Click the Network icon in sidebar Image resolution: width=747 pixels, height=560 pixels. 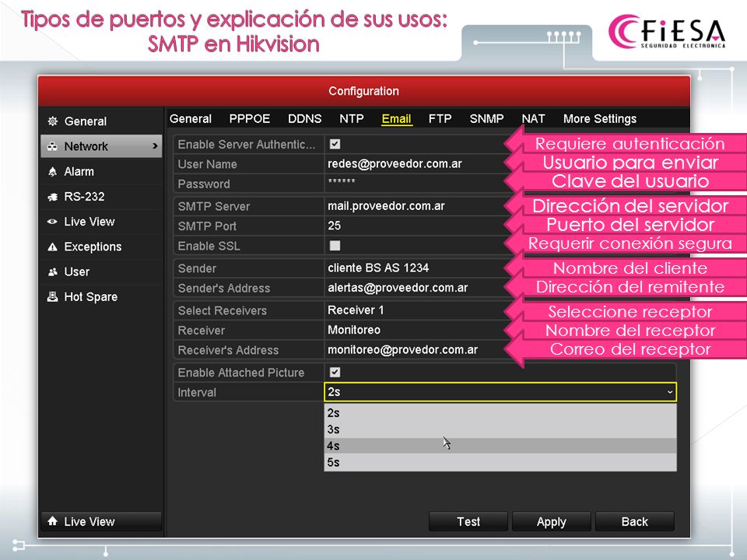pyautogui.click(x=52, y=146)
